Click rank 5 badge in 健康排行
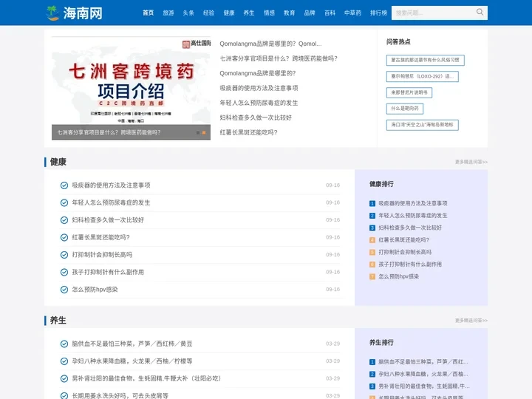The height and width of the screenshot is (399, 532). pos(372,253)
